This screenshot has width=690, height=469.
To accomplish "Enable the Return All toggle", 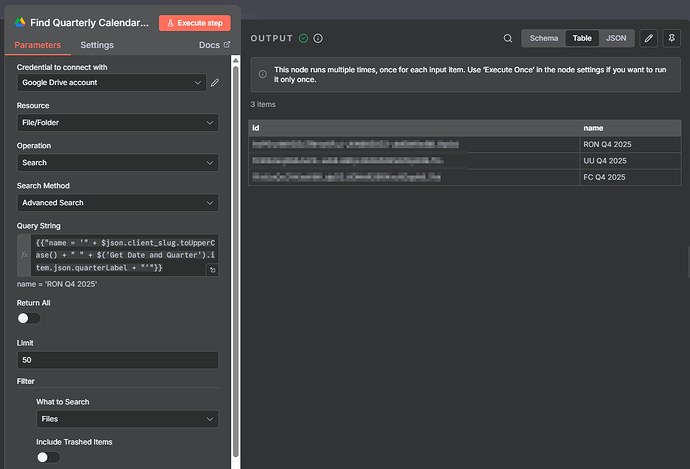I will (29, 318).
